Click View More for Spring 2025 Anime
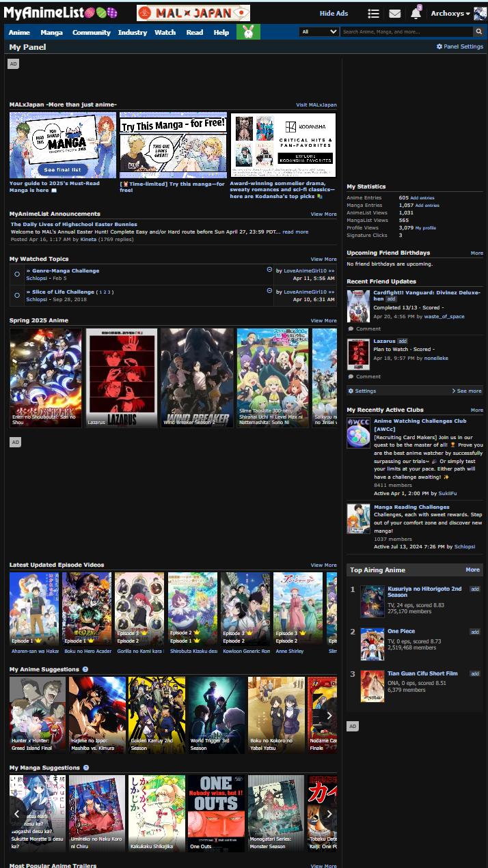 (x=324, y=320)
